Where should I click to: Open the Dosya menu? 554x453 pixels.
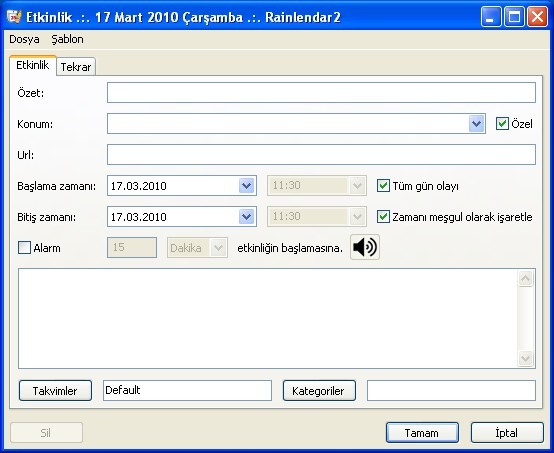tap(24, 39)
